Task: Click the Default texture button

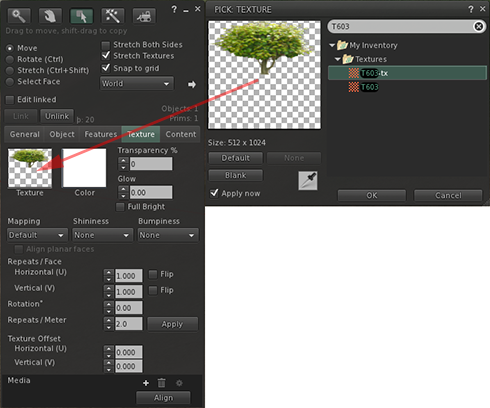Action: click(x=236, y=158)
